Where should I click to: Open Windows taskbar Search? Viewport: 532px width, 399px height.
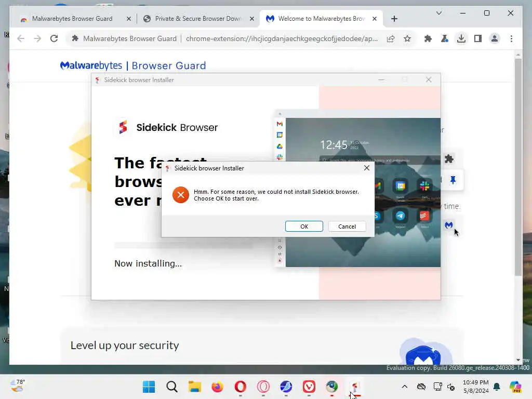click(171, 387)
